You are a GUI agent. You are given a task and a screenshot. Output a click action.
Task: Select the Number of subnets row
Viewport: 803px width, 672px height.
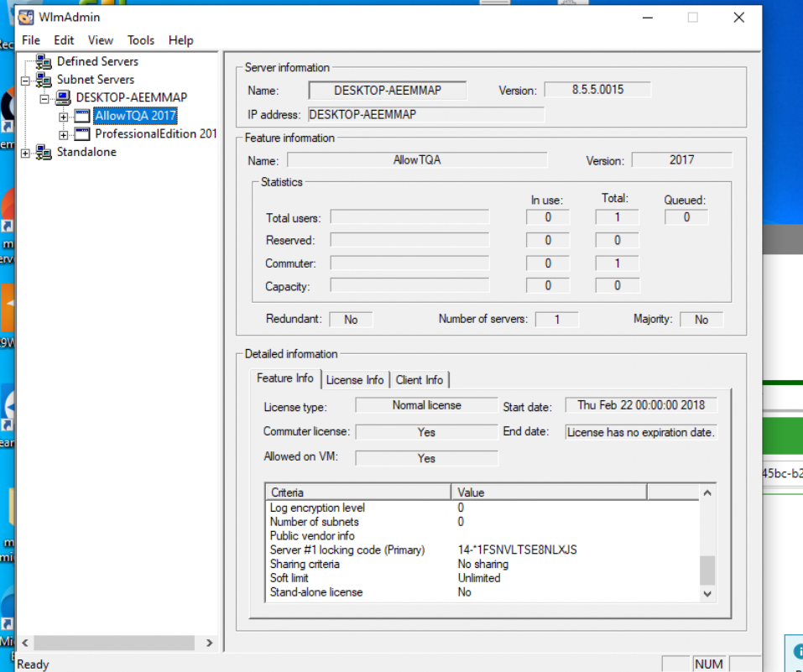[x=482, y=522]
